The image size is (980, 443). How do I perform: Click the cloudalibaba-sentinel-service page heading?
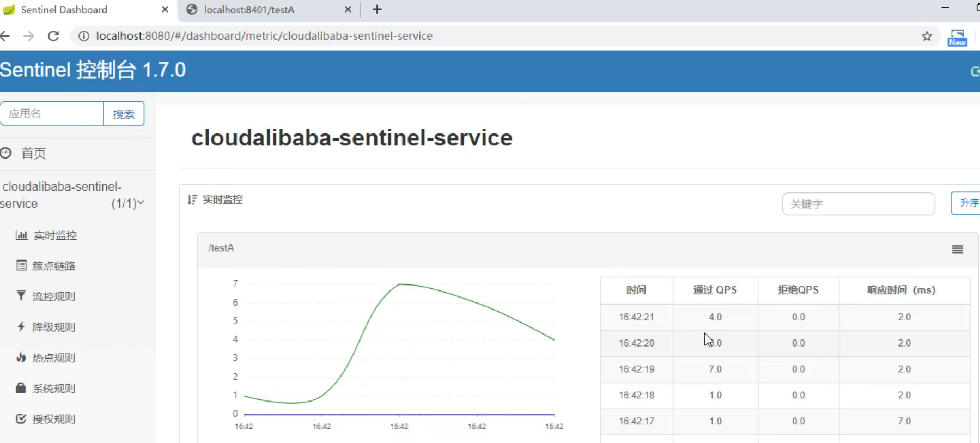(352, 138)
